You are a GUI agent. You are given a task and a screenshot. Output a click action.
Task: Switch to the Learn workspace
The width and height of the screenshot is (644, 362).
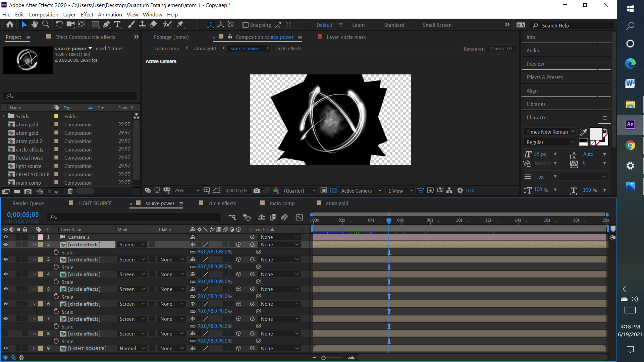click(358, 25)
